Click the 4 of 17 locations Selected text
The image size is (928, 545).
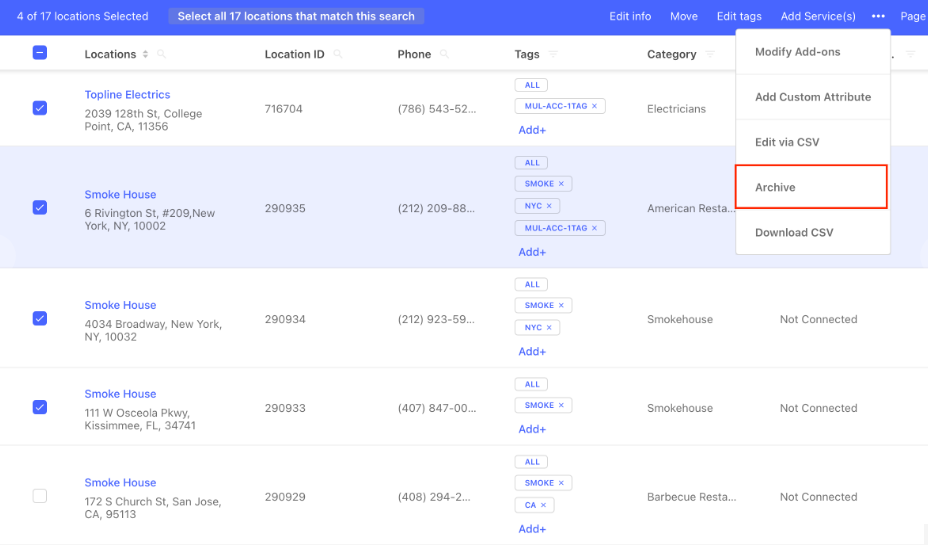82,17
